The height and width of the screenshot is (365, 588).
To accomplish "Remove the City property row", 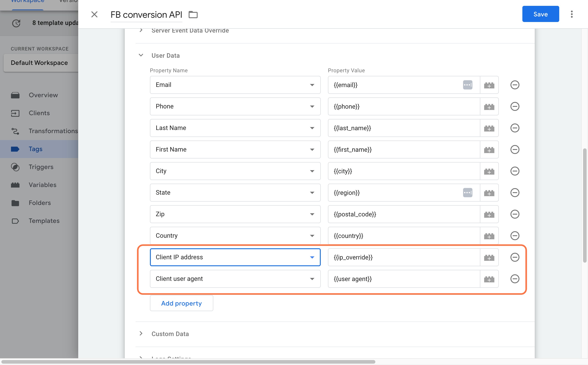I will [515, 171].
